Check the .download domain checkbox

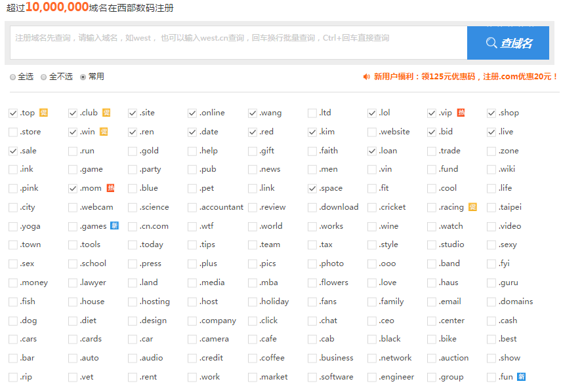(x=312, y=208)
